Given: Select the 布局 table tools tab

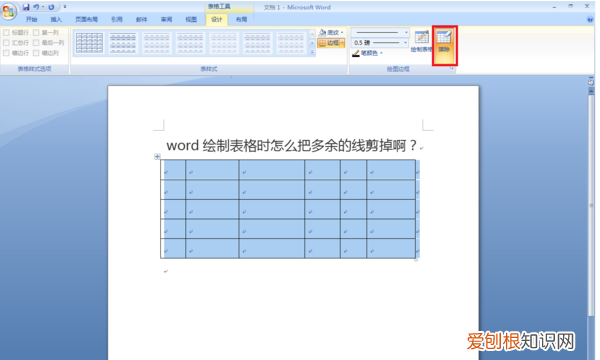Looking at the screenshot, I should [241, 20].
